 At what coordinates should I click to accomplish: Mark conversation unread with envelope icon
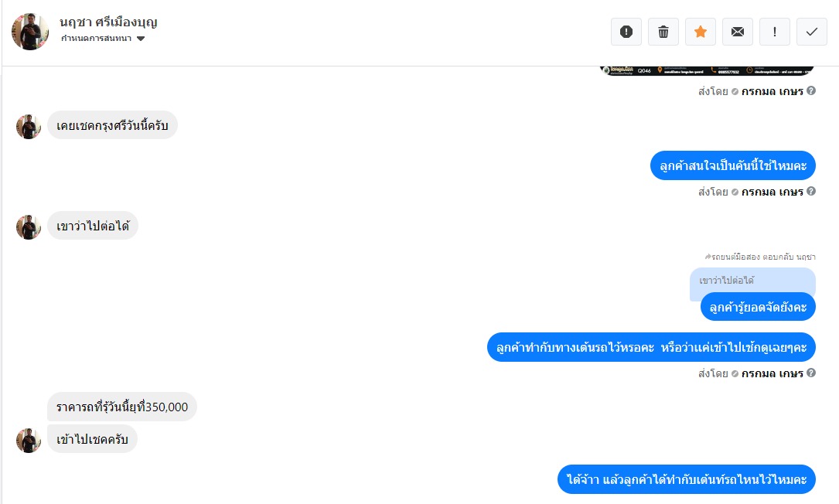click(738, 32)
